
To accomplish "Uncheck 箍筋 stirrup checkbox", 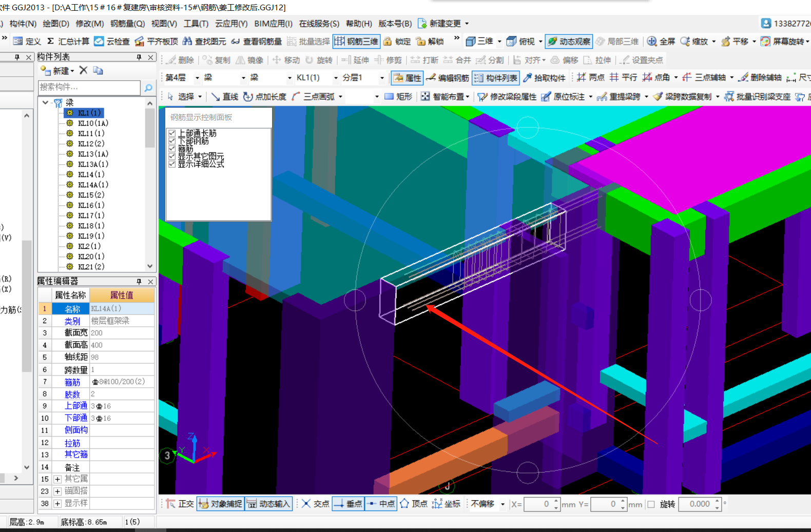I will [x=172, y=149].
